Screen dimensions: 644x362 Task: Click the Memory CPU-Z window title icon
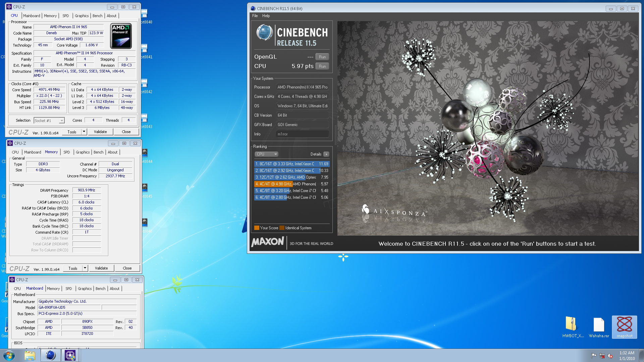(10, 143)
